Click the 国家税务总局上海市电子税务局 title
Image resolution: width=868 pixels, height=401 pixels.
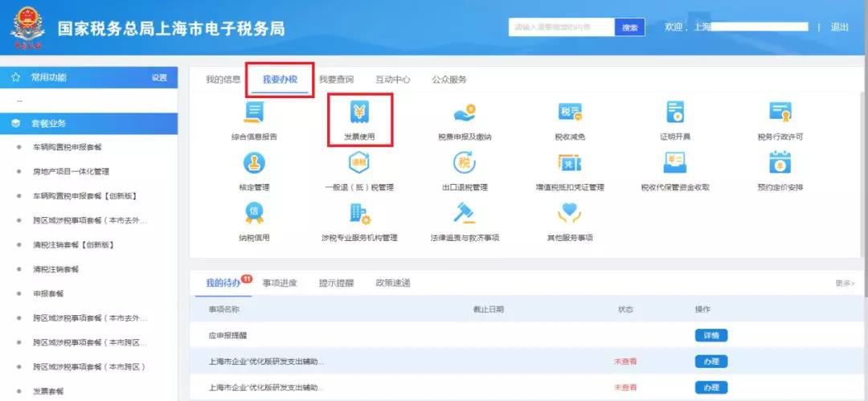171,28
